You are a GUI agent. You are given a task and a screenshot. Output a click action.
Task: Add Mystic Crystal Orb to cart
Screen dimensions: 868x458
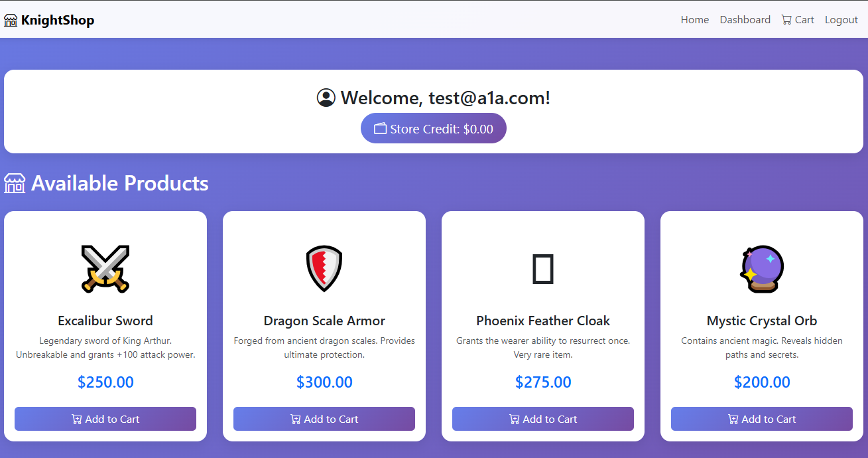(x=762, y=419)
